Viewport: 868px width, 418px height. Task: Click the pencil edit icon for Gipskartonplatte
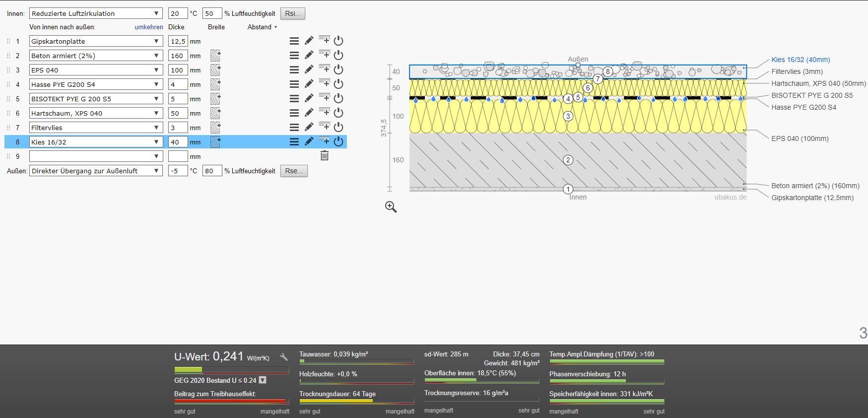click(309, 41)
